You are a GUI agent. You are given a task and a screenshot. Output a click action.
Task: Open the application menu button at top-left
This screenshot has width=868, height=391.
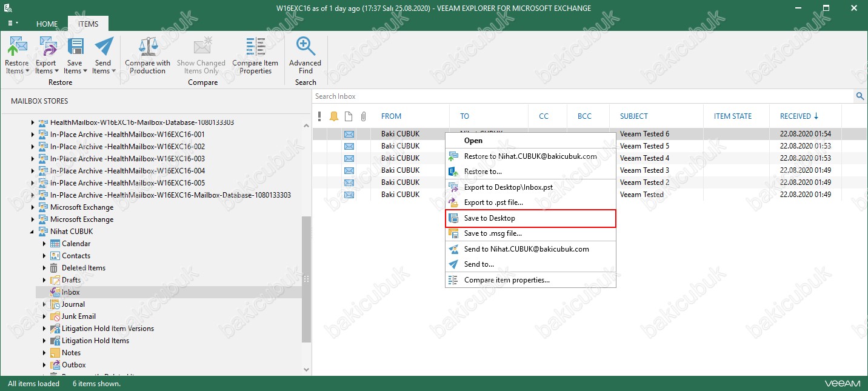[12, 24]
